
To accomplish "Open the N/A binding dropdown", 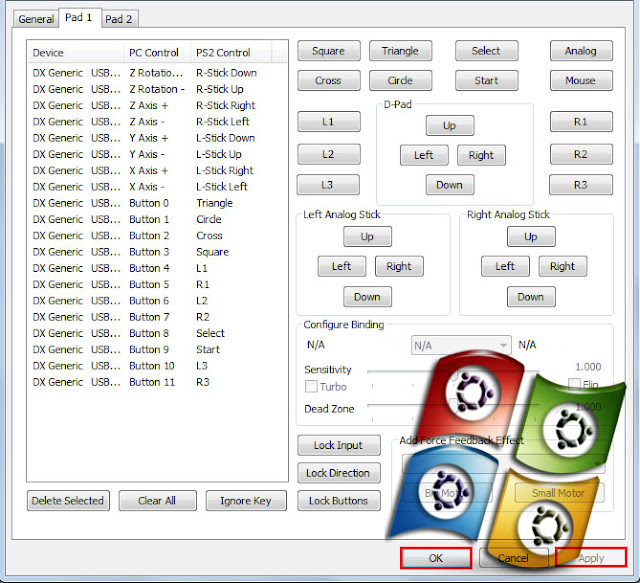I will point(461,346).
